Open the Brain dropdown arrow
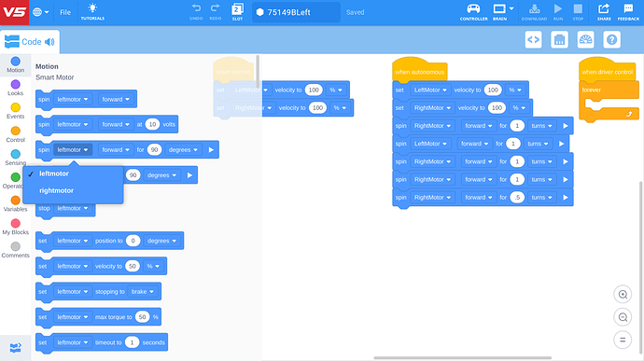Screen dimensions: 644x361 (x=511, y=8)
